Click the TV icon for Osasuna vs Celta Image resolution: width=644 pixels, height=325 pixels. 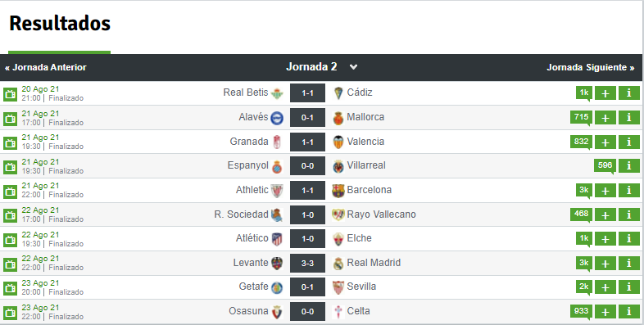coord(11,313)
